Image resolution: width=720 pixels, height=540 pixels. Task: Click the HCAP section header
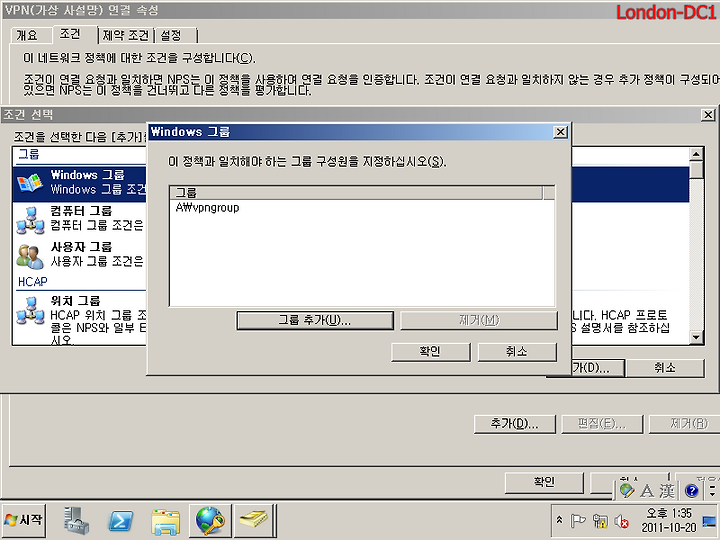33,281
